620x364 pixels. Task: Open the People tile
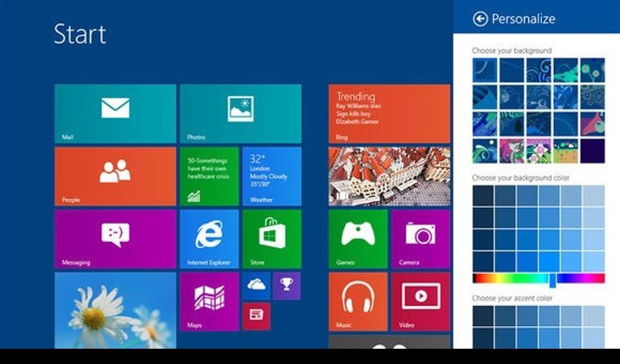click(115, 176)
